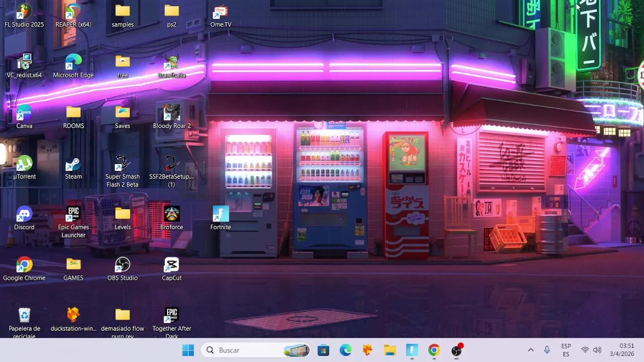Select the Saves folder

(123, 117)
